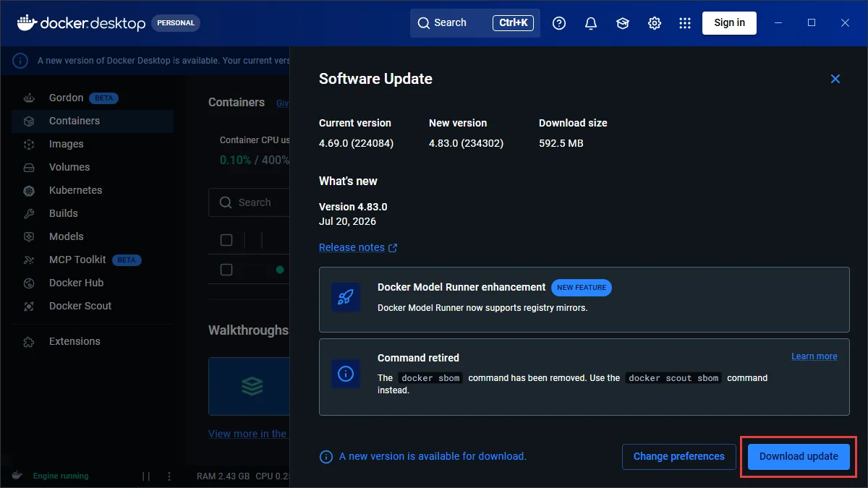The height and width of the screenshot is (488, 868).
Task: Click the Sign in button
Action: 729,23
